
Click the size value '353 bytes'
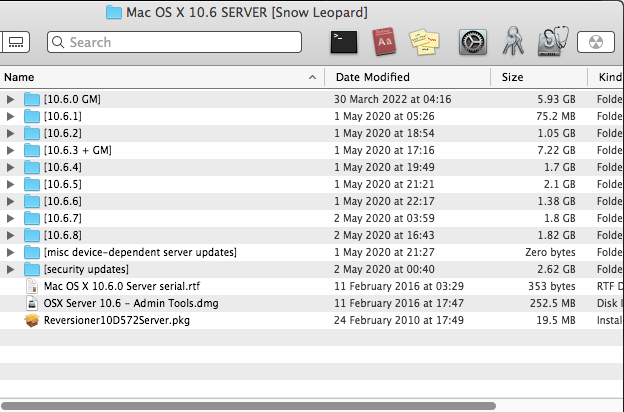coord(552,286)
